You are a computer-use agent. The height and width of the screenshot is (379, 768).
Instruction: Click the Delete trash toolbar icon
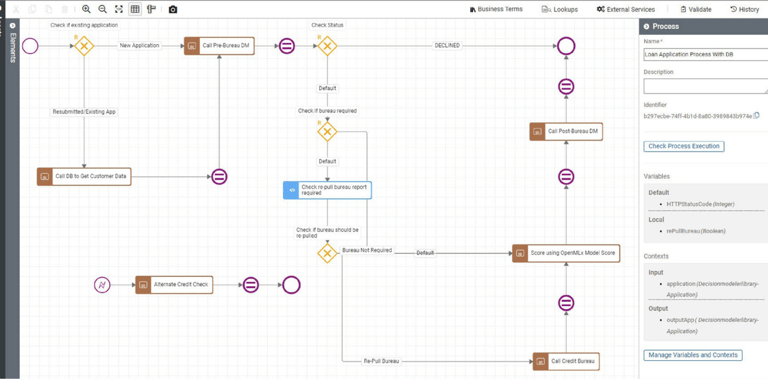65,9
